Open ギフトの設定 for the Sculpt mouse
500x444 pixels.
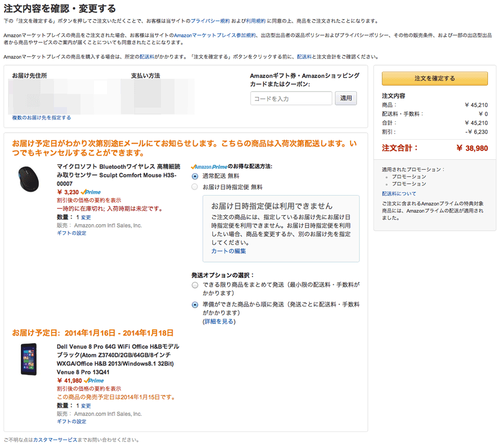71,233
